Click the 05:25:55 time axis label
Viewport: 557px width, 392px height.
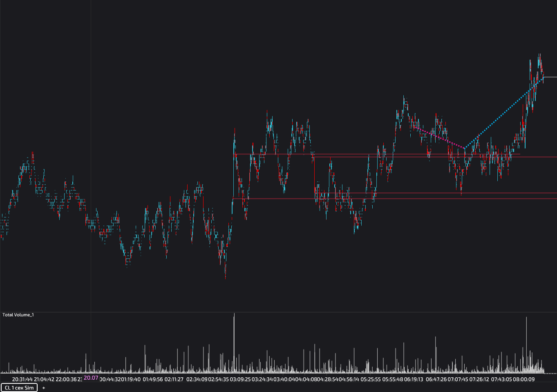pos(371,379)
